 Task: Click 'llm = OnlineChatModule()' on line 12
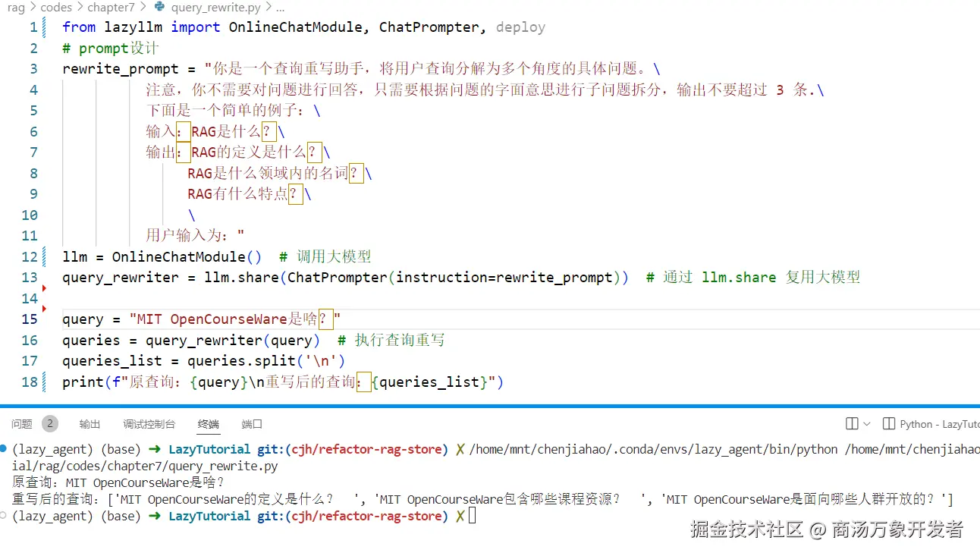162,256
